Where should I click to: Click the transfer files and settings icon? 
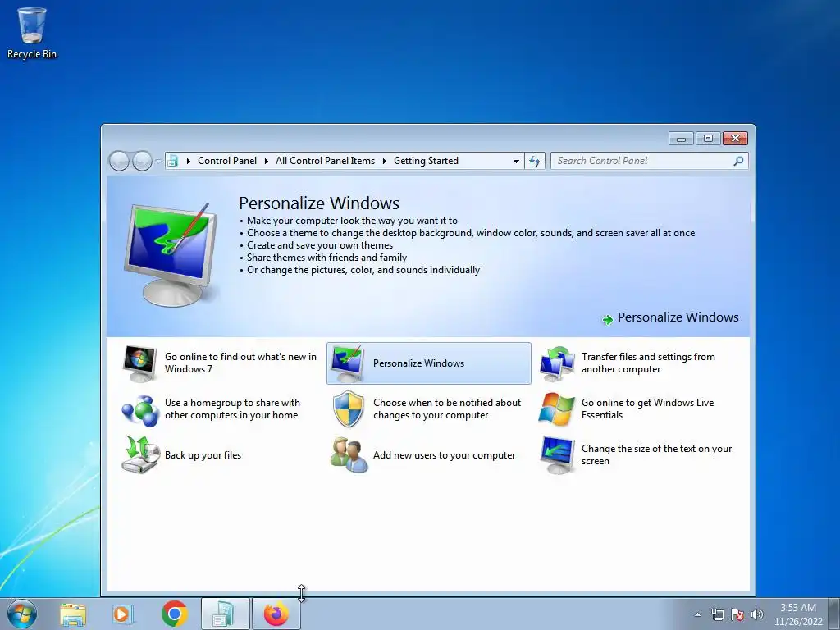pos(557,363)
